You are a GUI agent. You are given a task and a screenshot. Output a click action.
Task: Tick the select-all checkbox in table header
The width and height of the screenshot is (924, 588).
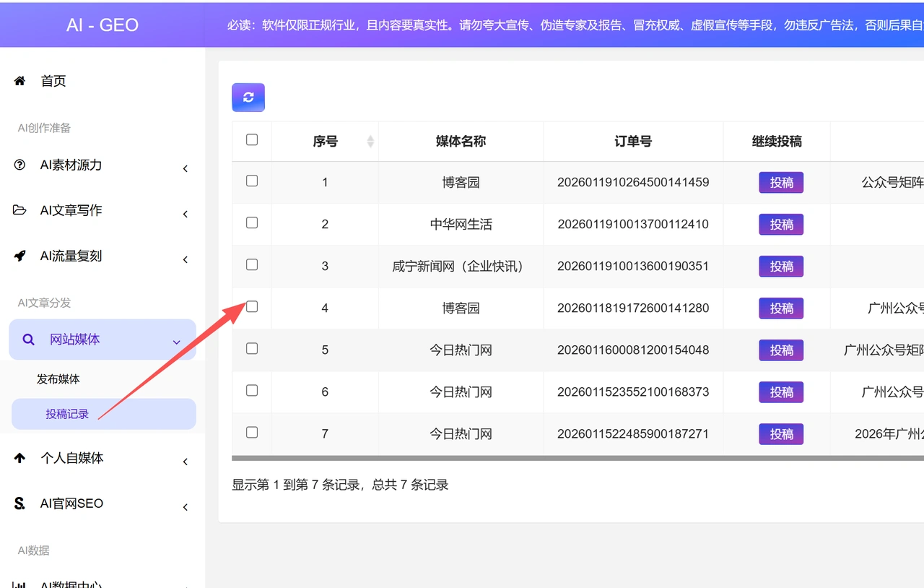(x=252, y=139)
